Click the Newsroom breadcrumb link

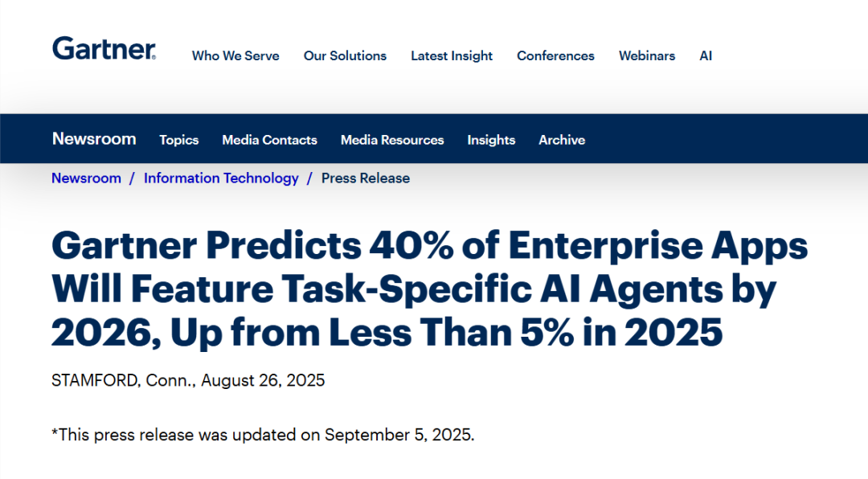pyautogui.click(x=86, y=178)
